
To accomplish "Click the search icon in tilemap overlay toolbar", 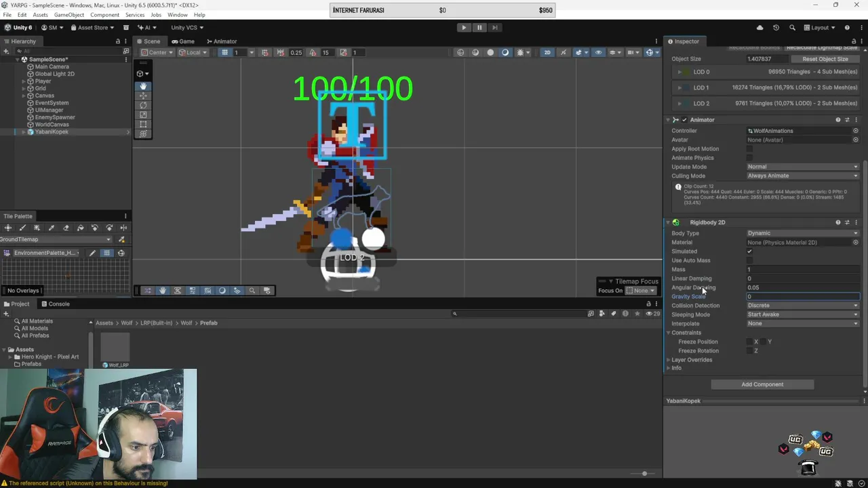I will click(x=252, y=291).
